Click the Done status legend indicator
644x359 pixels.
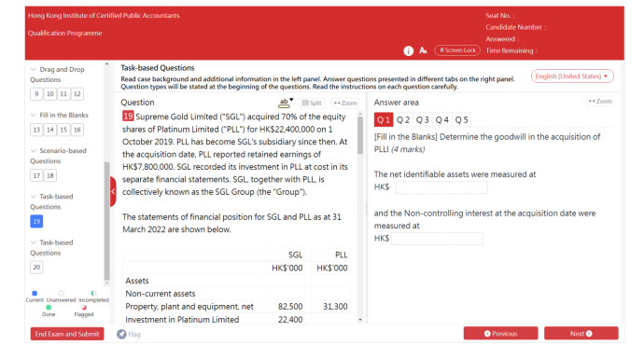(49, 308)
